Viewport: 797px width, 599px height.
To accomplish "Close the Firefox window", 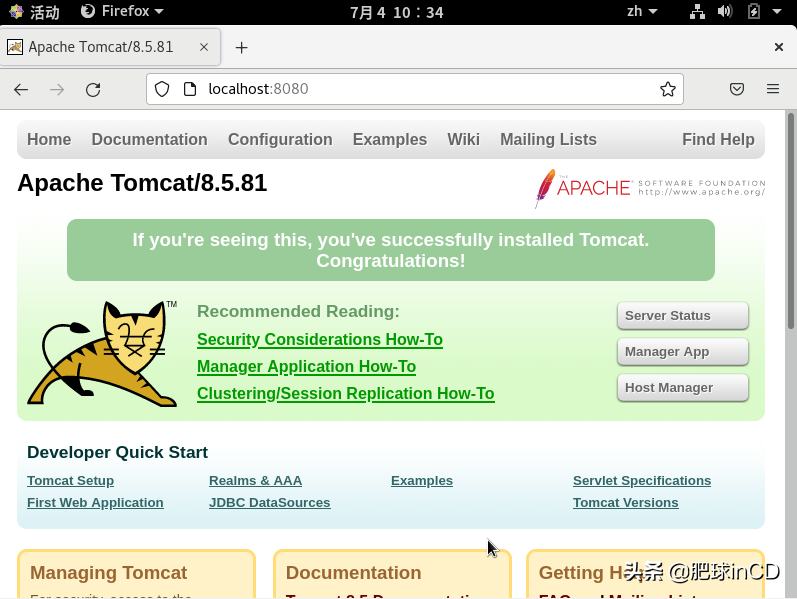I will pyautogui.click(x=778, y=47).
